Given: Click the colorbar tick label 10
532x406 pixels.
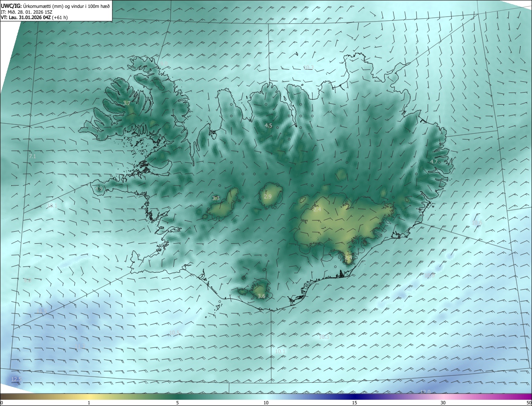Looking at the screenshot, I should click(266, 403).
